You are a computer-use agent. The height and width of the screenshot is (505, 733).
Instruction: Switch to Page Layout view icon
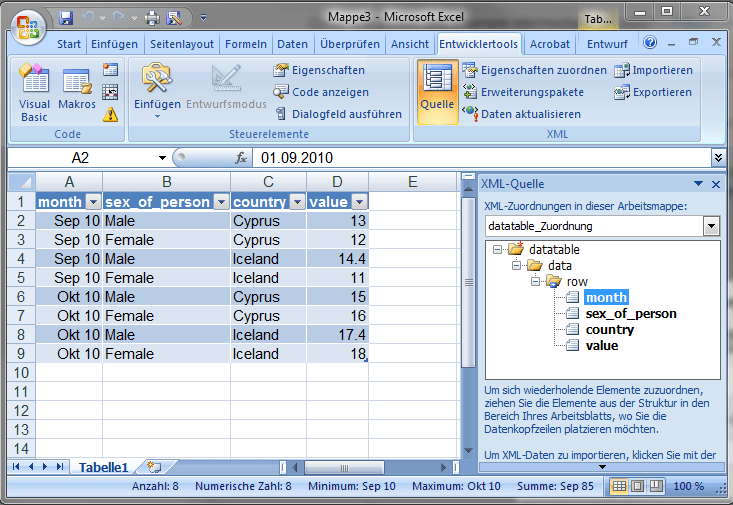(x=638, y=486)
